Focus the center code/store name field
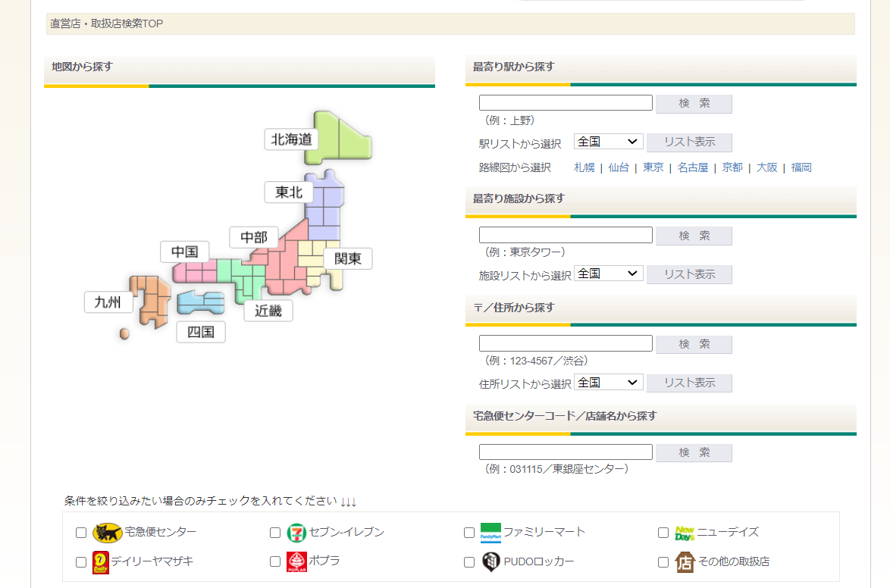 pos(566,452)
